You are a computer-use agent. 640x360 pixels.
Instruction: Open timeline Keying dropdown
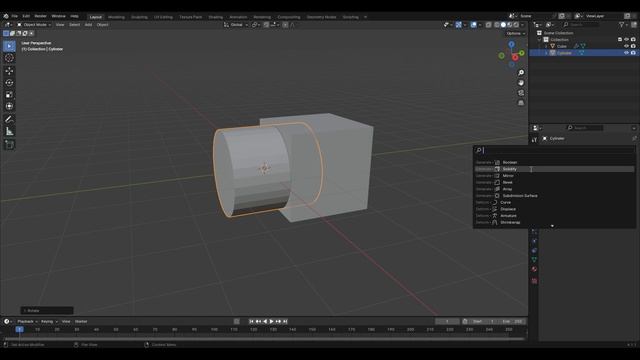[x=49, y=322]
